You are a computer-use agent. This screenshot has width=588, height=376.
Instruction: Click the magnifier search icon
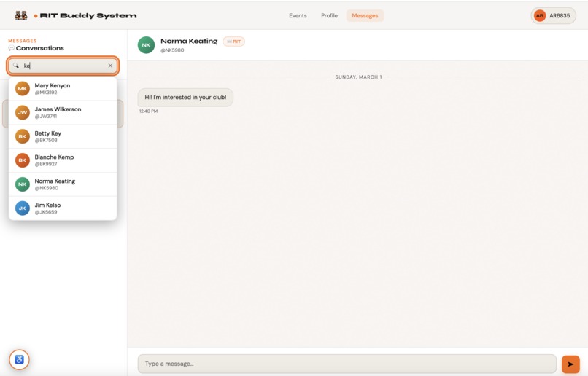tap(16, 66)
